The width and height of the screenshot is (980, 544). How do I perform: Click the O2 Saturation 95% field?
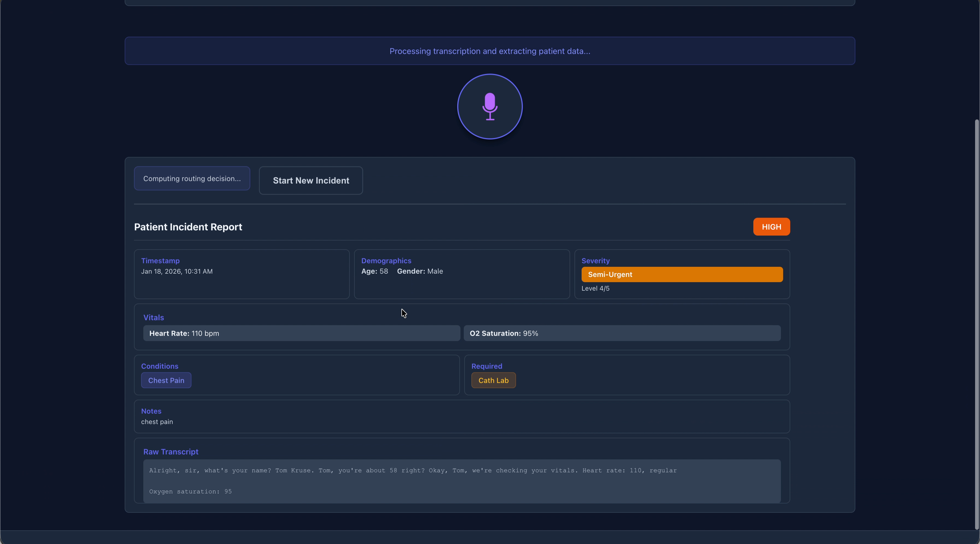[x=622, y=333]
